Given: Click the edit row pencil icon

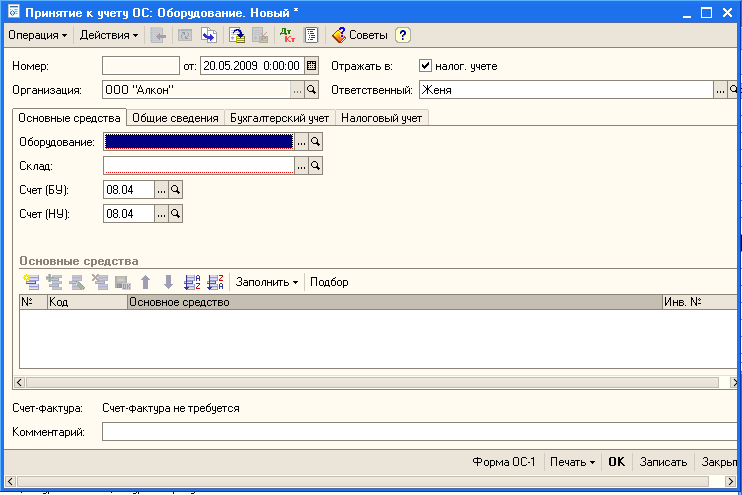Looking at the screenshot, I should pyautogui.click(x=77, y=282).
